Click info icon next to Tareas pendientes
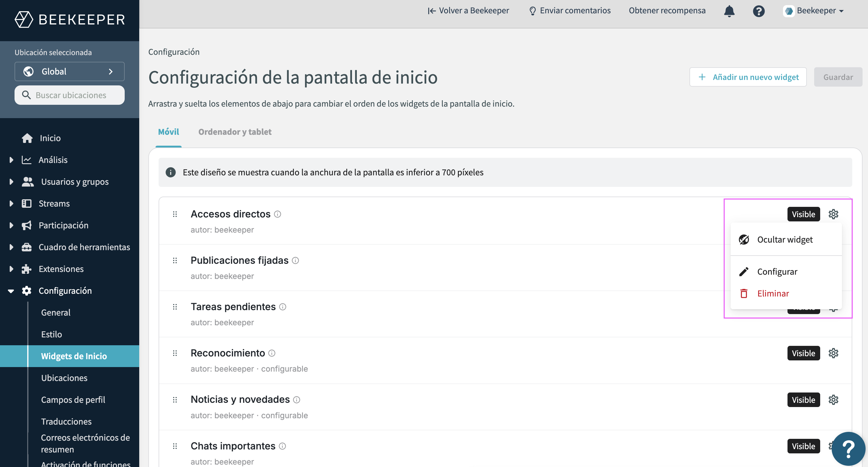Viewport: 868px width, 467px height. 283,307
